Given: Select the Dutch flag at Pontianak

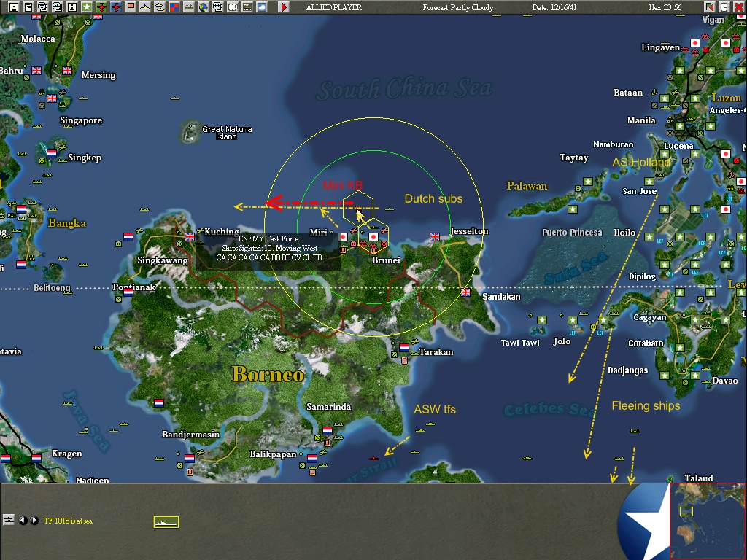Looking at the screenshot, I should 128,292.
